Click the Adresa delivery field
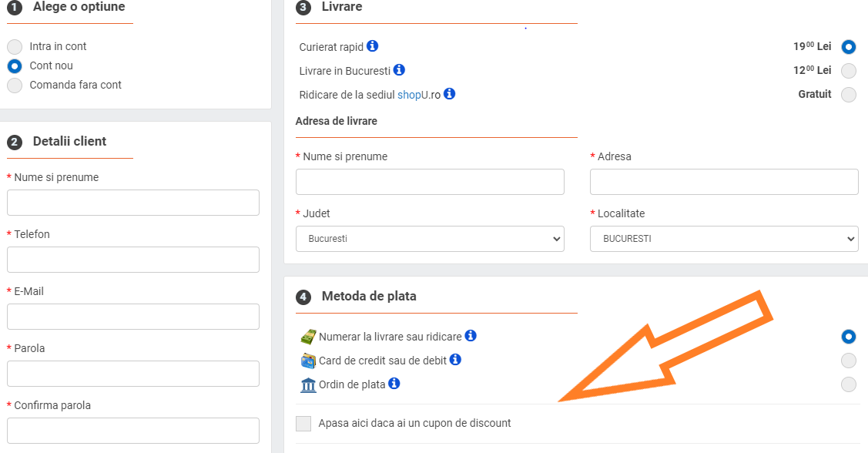This screenshot has height=453, width=868. coord(724,182)
